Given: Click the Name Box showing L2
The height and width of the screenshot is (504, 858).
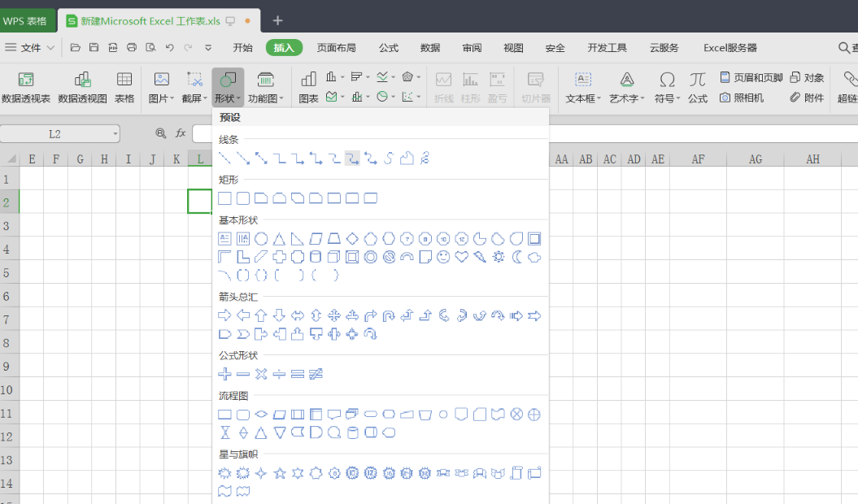Looking at the screenshot, I should coord(54,134).
